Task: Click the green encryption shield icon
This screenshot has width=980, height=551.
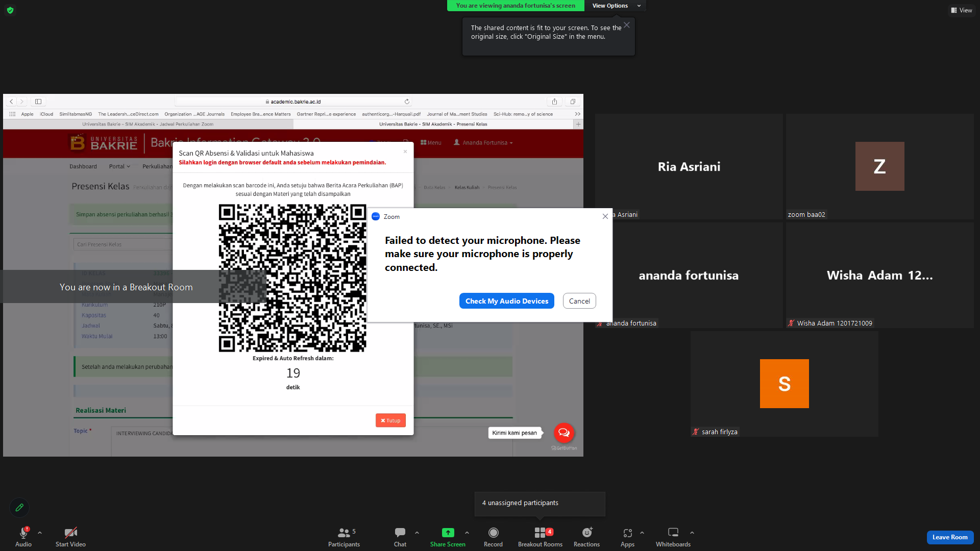Action: (10, 10)
